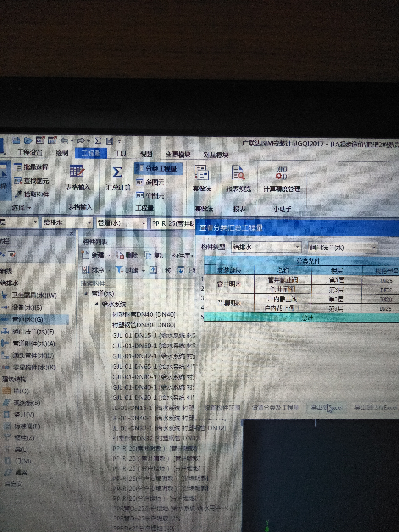
Task: Click 设置构件范围 button in dialog
Action: [x=222, y=407]
